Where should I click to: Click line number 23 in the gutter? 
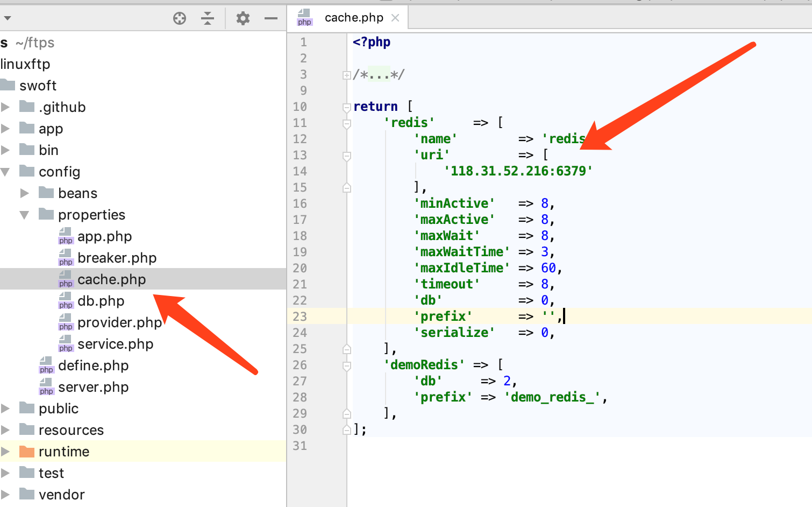coord(300,316)
